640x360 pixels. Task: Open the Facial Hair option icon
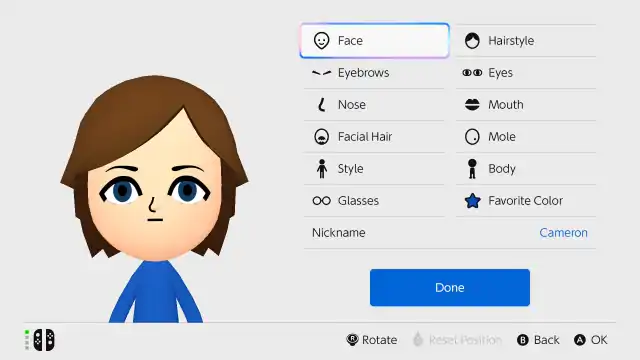(x=322, y=137)
